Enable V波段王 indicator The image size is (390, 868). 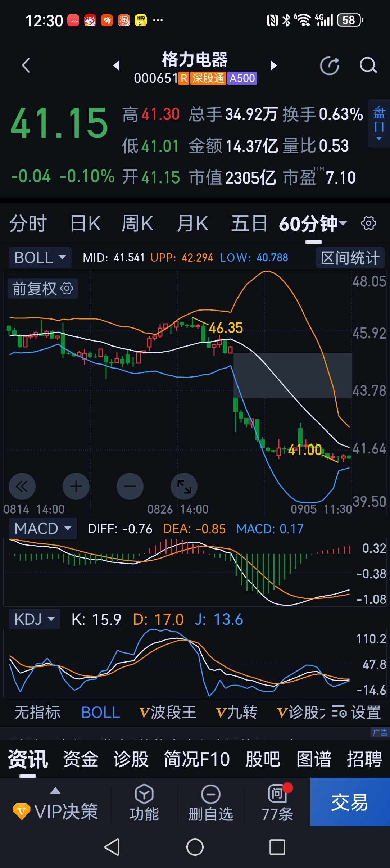168,712
